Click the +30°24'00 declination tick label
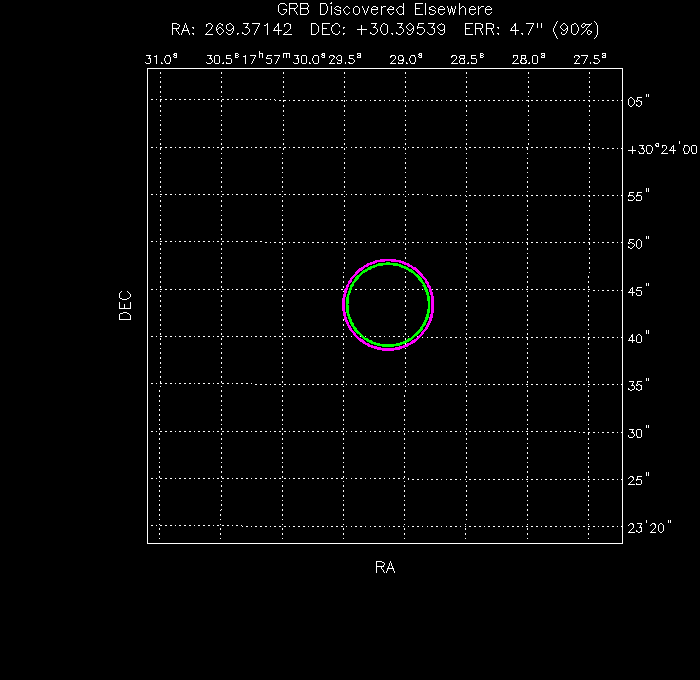This screenshot has width=700, height=680. coord(662,149)
